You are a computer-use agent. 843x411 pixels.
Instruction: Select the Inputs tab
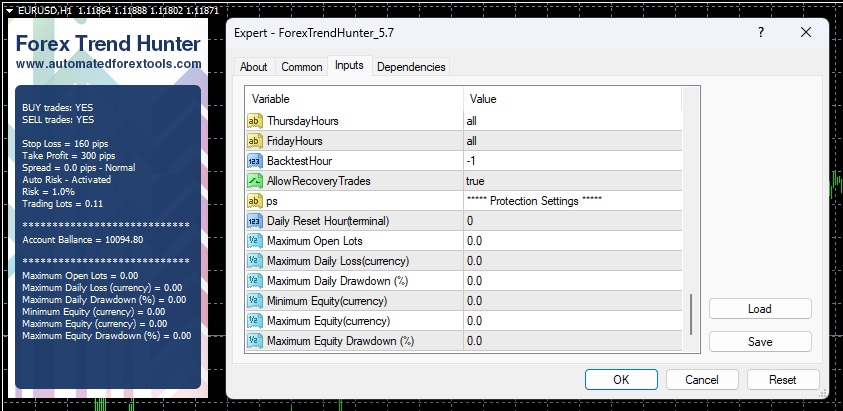click(x=349, y=65)
